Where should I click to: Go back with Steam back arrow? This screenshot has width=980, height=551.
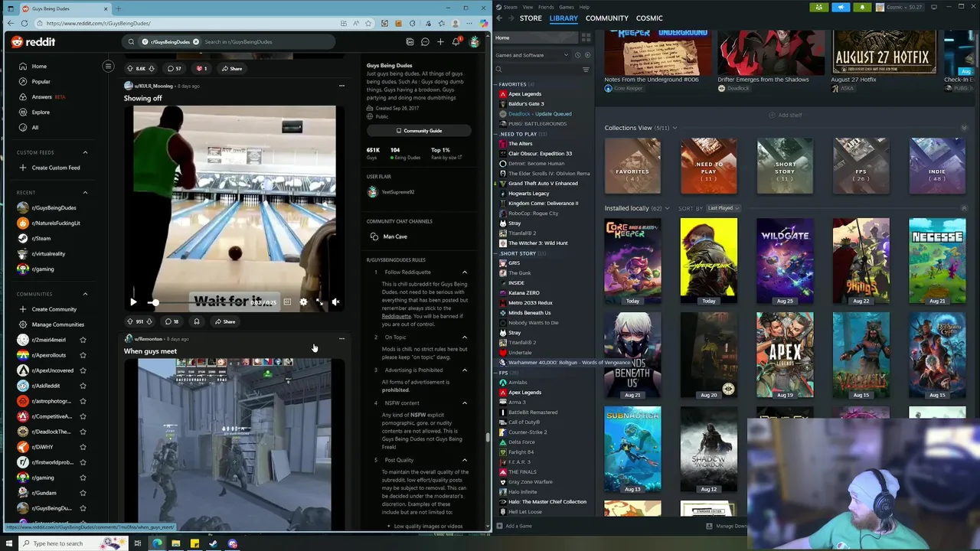500,18
